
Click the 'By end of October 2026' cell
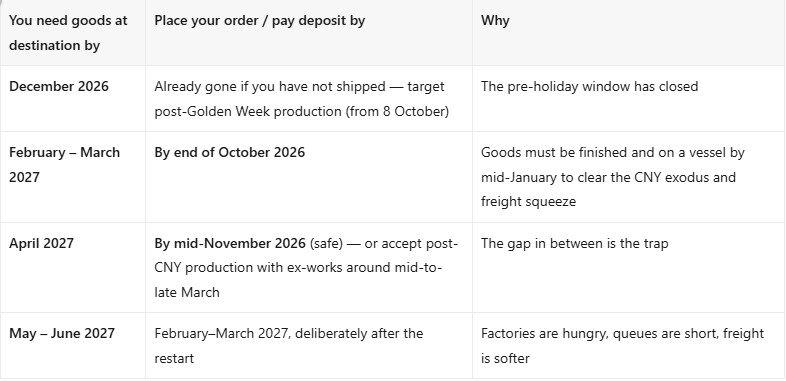(229, 152)
